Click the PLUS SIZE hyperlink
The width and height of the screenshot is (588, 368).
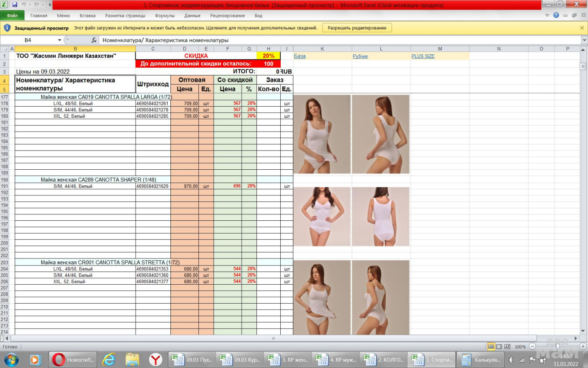[x=423, y=56]
